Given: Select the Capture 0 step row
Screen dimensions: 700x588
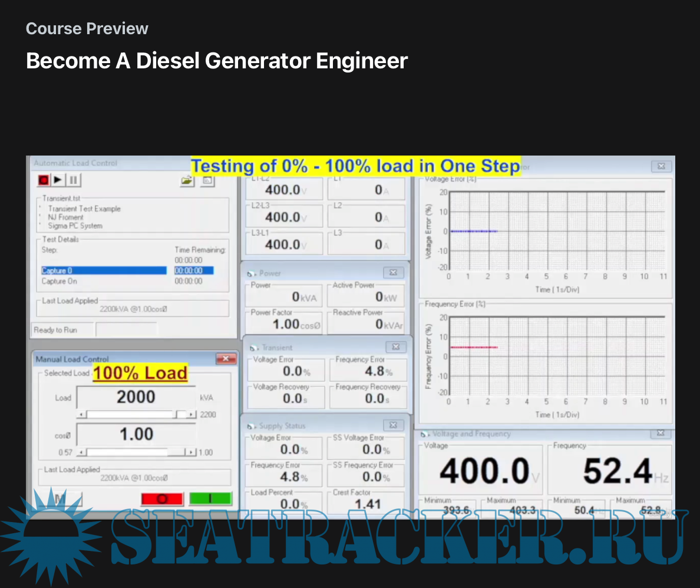Looking at the screenshot, I should coord(104,271).
